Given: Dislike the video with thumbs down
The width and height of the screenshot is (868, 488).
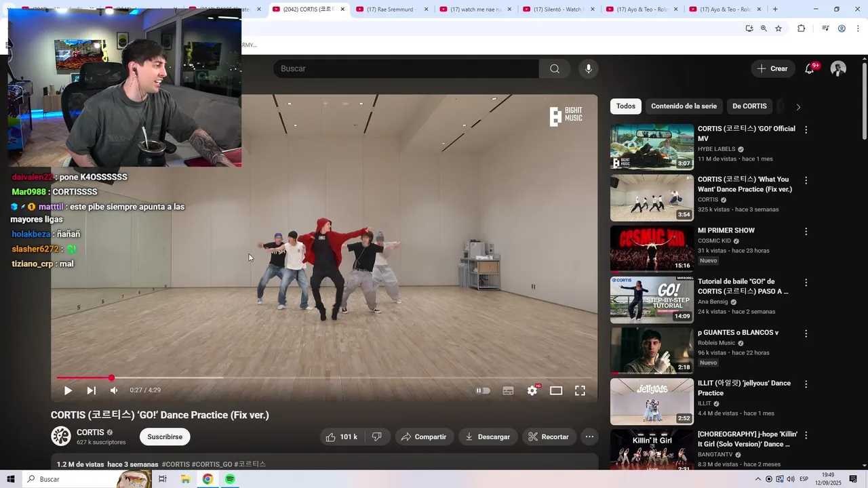Looking at the screenshot, I should coord(377,437).
